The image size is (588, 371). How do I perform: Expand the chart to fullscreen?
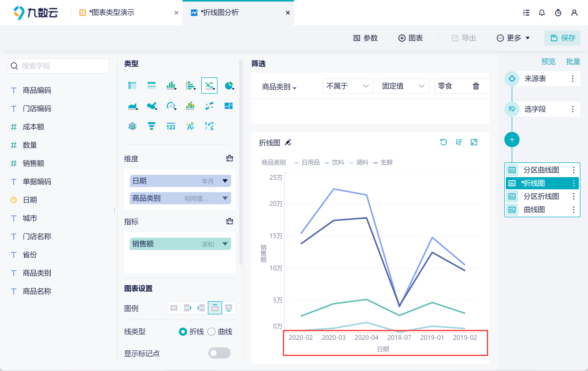(474, 142)
